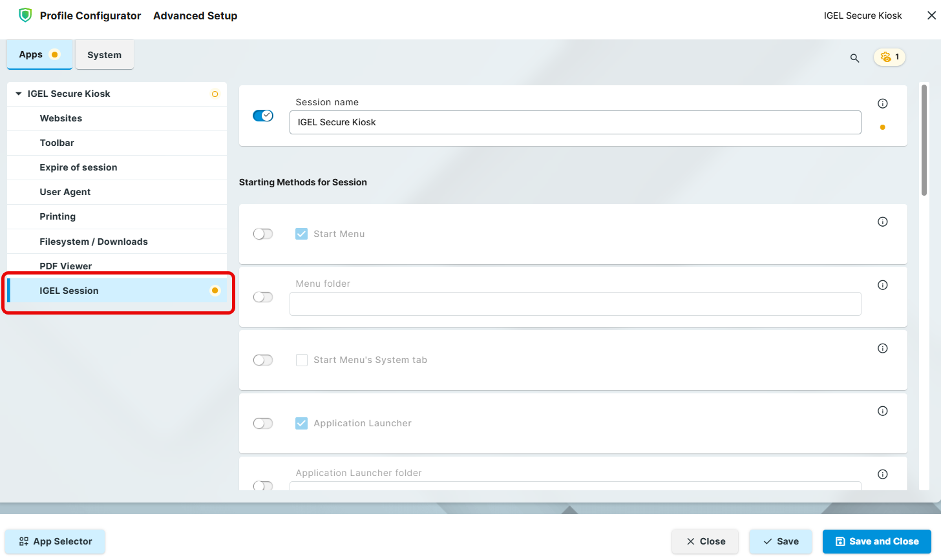941x560 pixels.
Task: Switch to the System tab
Action: 104,55
